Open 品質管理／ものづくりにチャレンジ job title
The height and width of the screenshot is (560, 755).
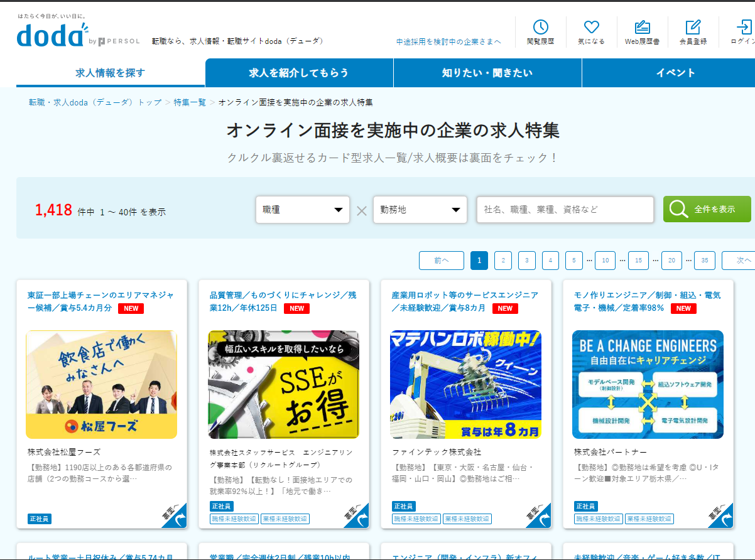(283, 301)
